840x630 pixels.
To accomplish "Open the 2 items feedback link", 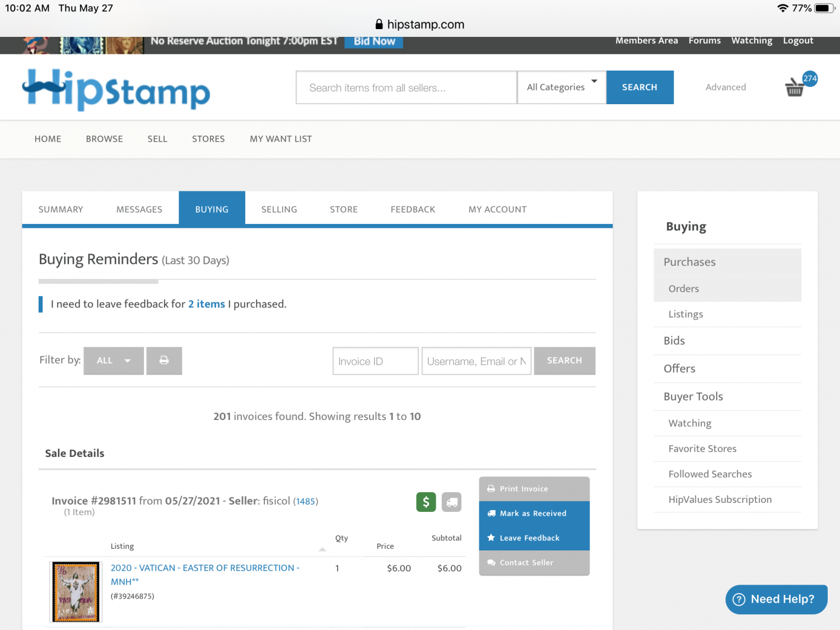I will tap(206, 304).
